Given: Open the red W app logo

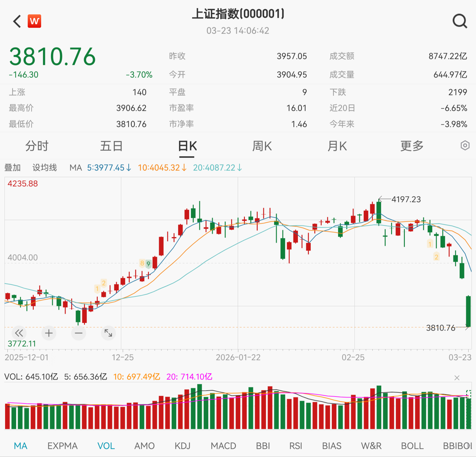Looking at the screenshot, I should tap(34, 21).
